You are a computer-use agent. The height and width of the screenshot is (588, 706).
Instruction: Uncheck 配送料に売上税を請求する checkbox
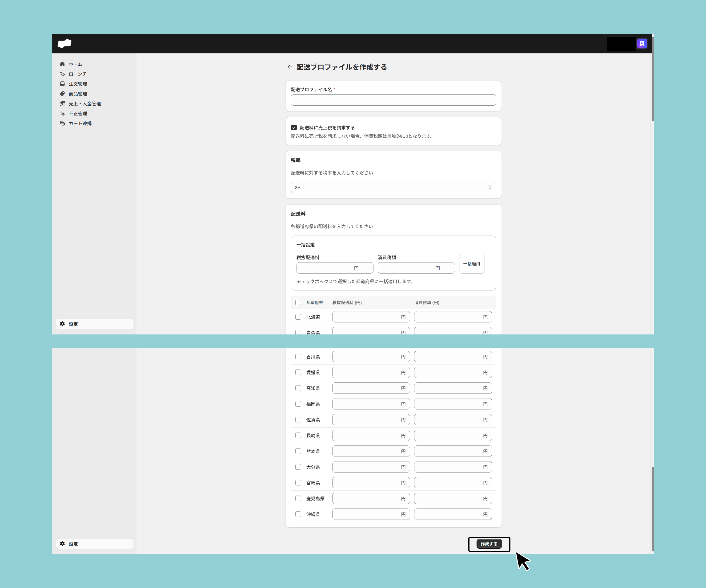click(294, 127)
